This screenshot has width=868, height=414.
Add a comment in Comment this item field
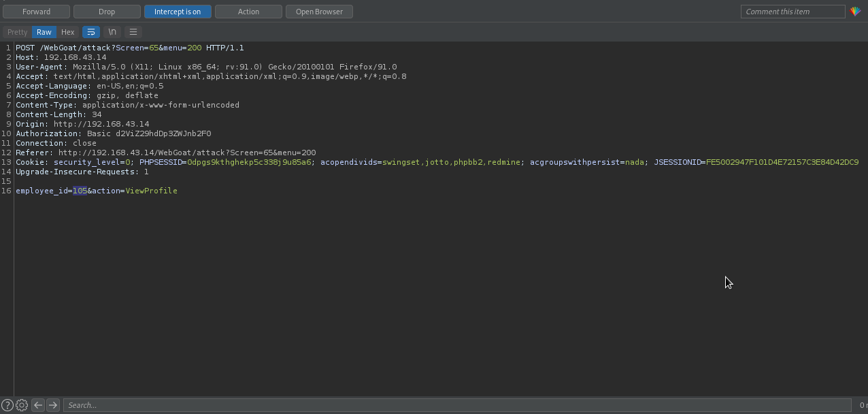click(792, 12)
